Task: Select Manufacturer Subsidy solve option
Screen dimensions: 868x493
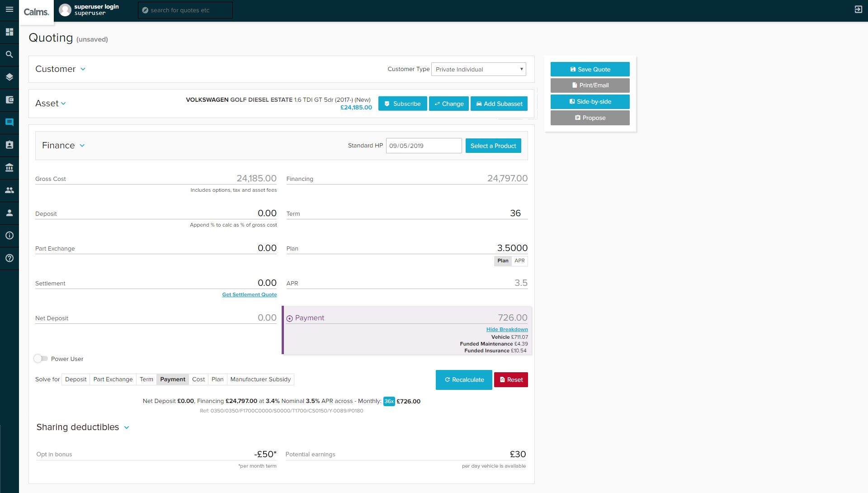Action: [260, 379]
